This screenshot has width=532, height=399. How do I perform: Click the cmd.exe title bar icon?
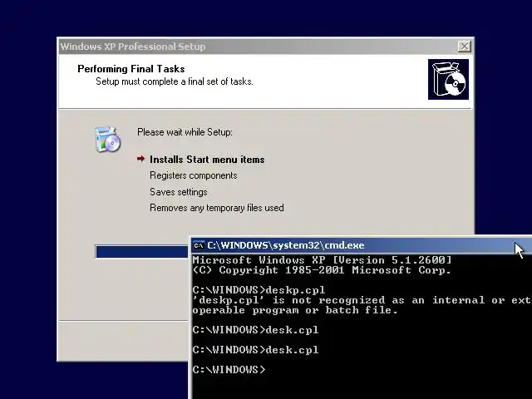click(x=199, y=245)
